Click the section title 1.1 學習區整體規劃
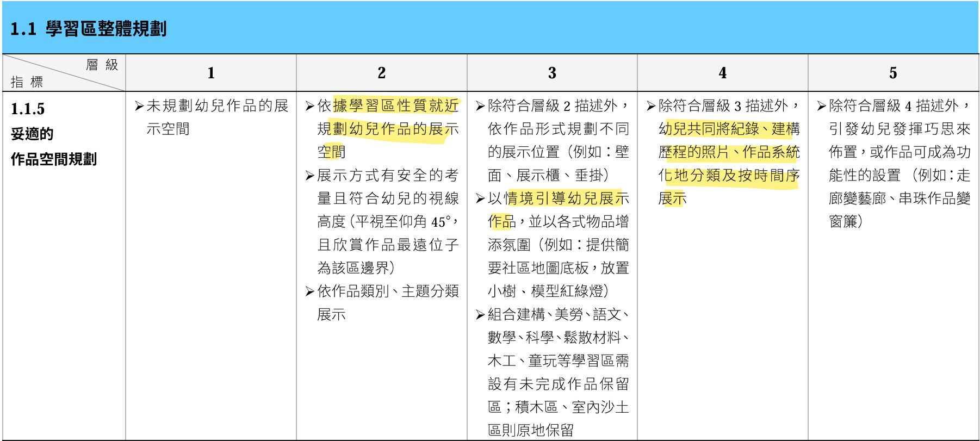This screenshot has height=441, width=980. 88,29
